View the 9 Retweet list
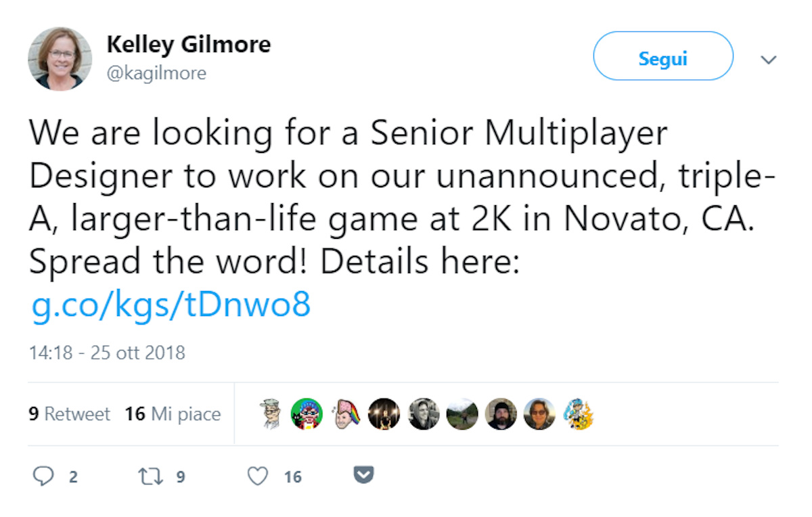Image resolution: width=812 pixels, height=517 pixels. click(69, 414)
